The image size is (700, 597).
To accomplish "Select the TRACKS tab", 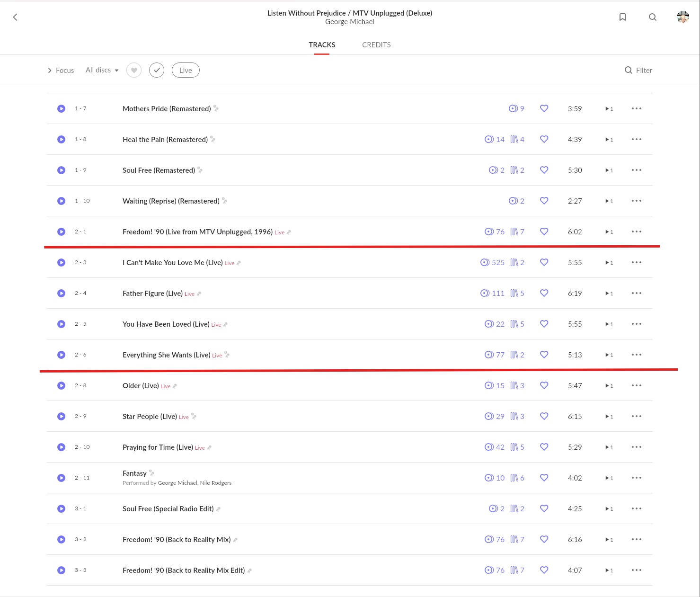I will click(x=322, y=45).
